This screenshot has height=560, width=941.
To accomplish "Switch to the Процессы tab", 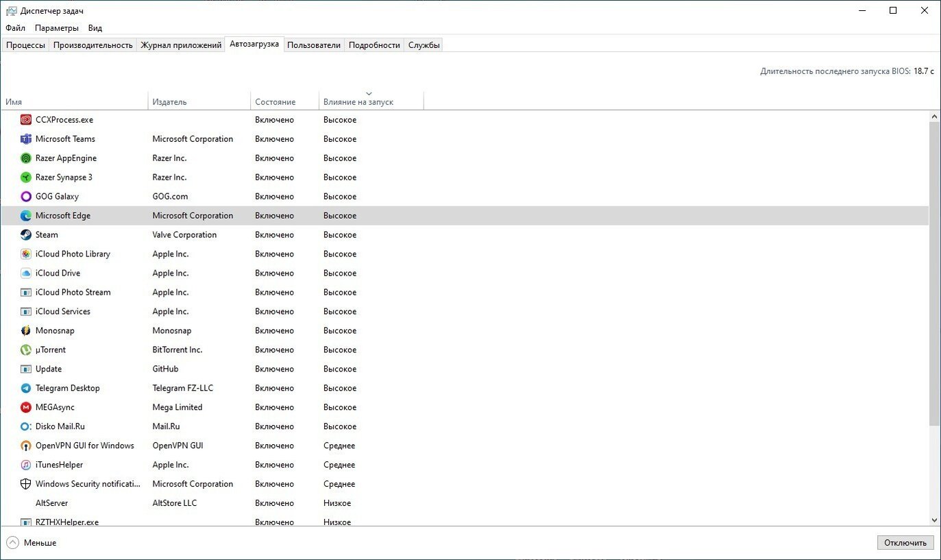I will (x=25, y=45).
